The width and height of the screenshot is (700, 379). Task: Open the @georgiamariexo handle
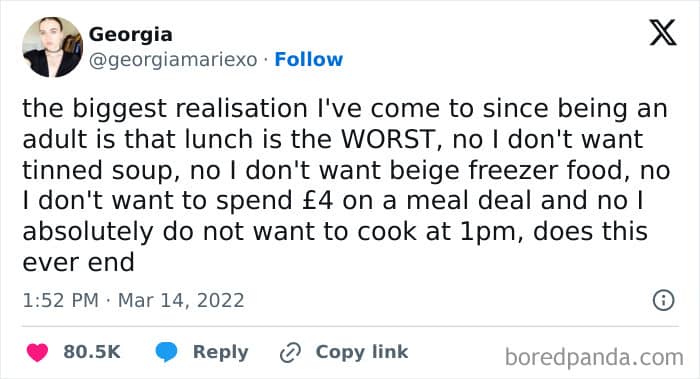click(173, 60)
